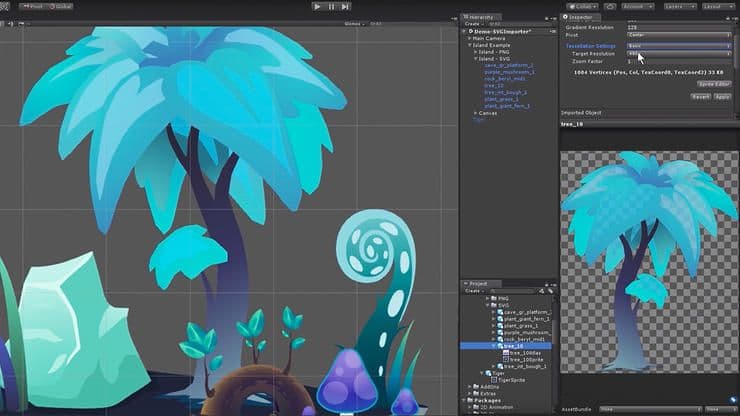Expand Canvas in Hierarchy

point(476,113)
